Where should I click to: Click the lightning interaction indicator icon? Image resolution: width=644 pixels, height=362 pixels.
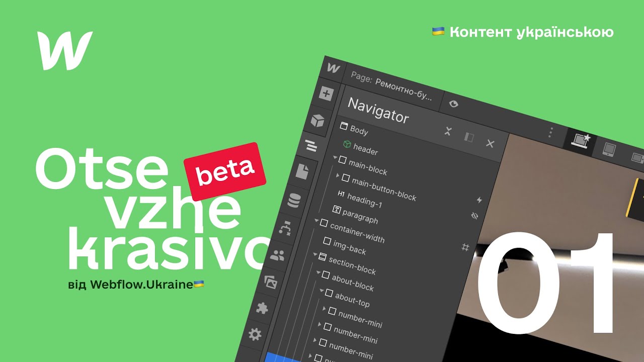pos(479,200)
